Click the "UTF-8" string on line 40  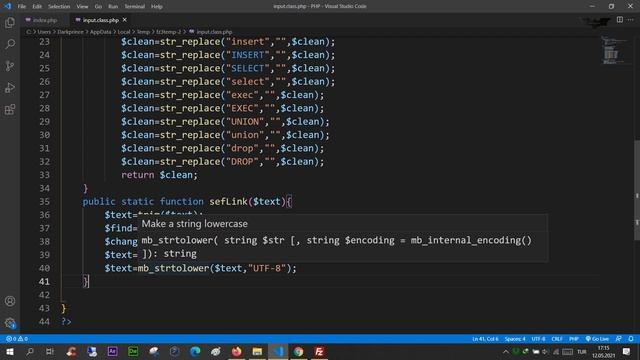(267, 268)
